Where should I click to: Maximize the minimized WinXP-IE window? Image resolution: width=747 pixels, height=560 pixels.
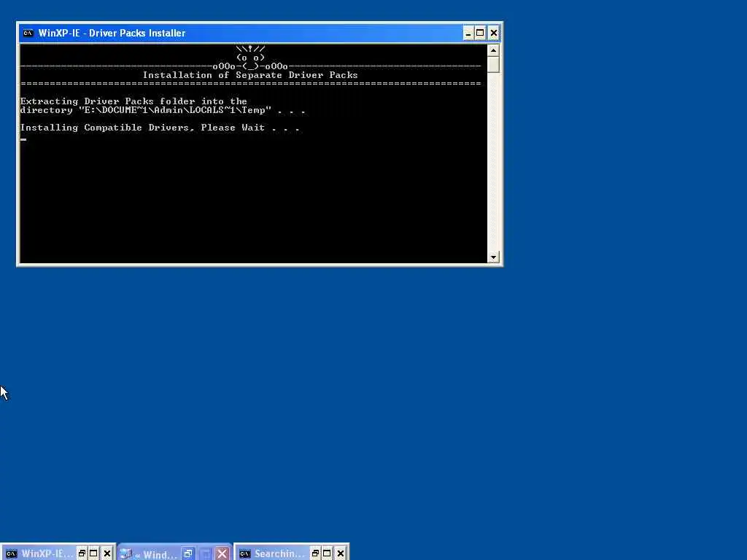coord(94,553)
